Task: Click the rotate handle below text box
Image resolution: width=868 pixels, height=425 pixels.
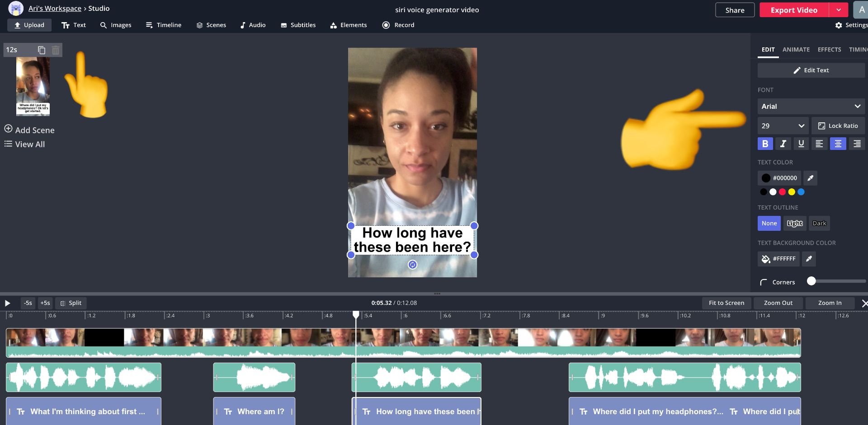Action: [x=412, y=265]
